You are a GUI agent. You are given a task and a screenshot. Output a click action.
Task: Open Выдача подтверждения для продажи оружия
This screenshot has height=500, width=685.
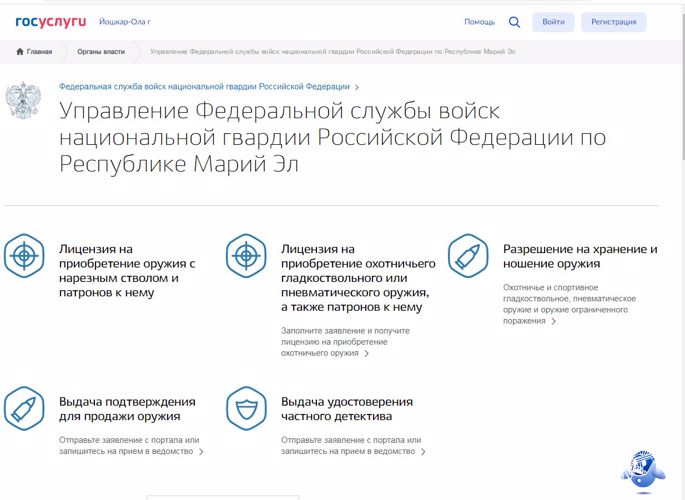127,409
